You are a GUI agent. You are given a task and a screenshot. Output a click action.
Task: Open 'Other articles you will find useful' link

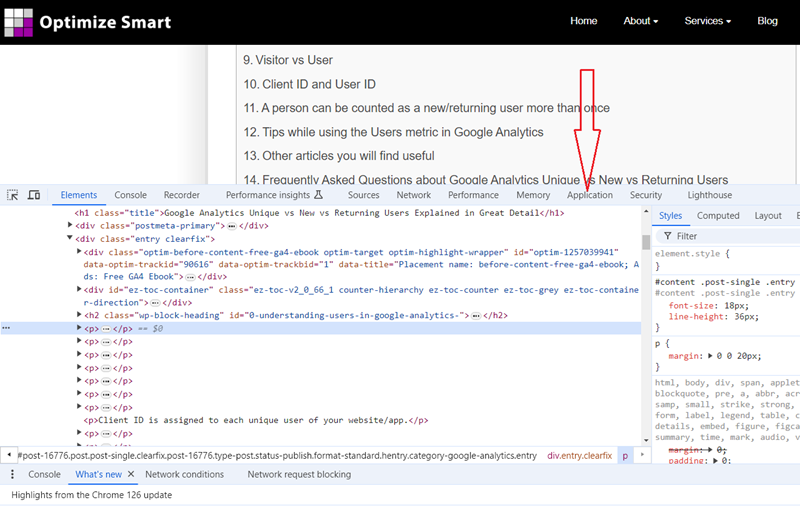(x=339, y=156)
